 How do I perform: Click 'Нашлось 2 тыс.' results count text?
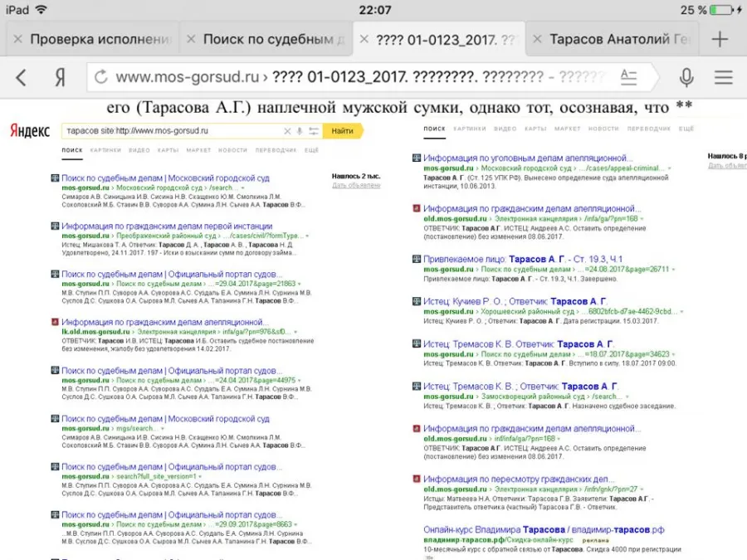coord(356,176)
